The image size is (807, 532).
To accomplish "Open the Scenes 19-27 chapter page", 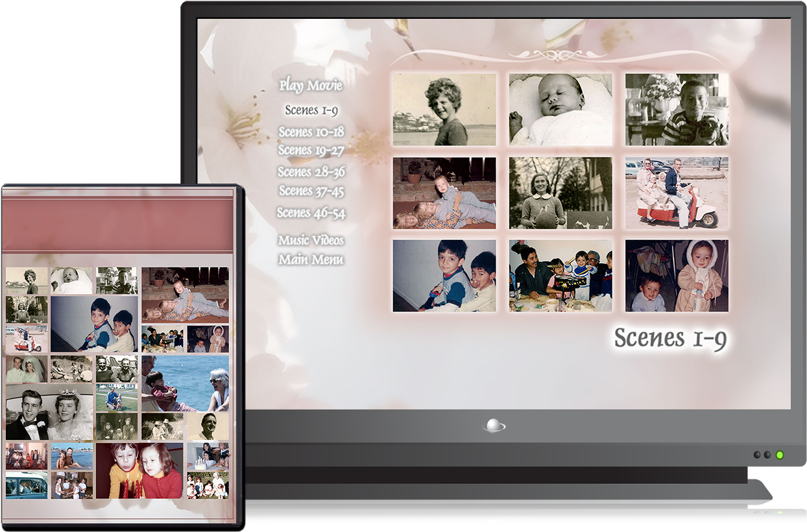I will pos(312,150).
